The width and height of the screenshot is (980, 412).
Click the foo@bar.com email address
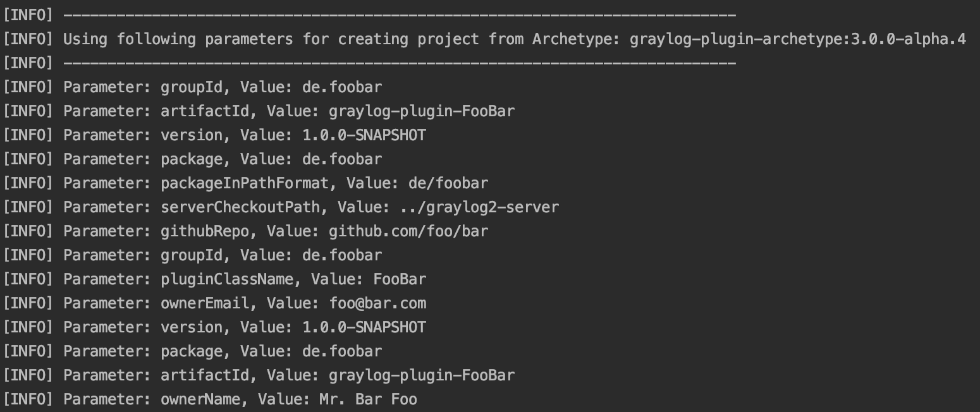tap(377, 303)
